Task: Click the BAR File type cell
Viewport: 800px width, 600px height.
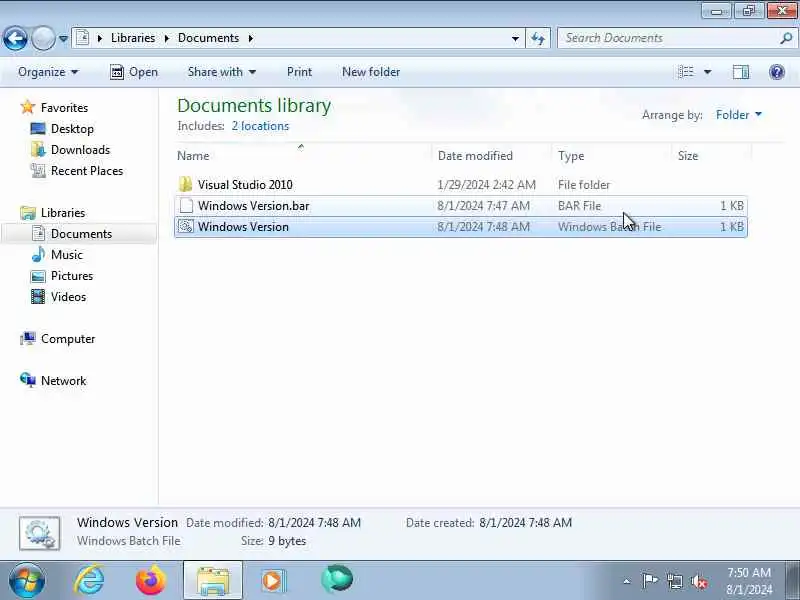Action: 579,206
